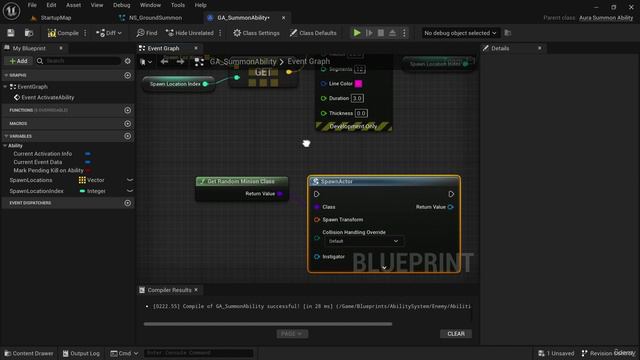The width and height of the screenshot is (640, 360).
Task: Add a new graph with plus icon
Action: click(x=128, y=76)
